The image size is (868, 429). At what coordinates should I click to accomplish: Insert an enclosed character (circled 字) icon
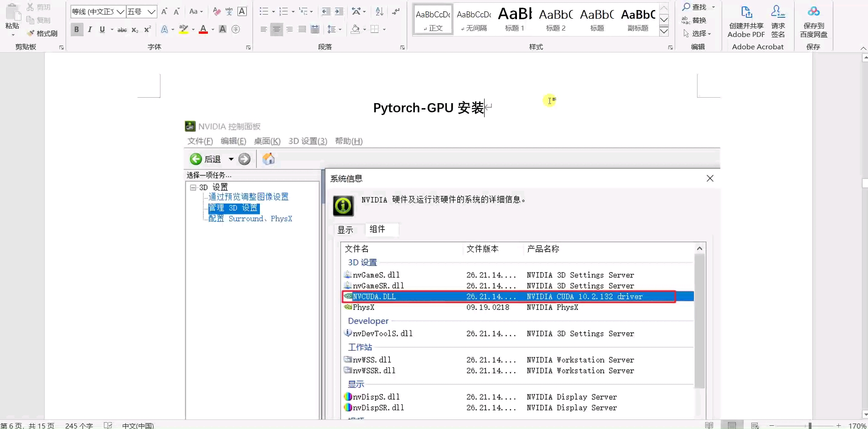236,30
